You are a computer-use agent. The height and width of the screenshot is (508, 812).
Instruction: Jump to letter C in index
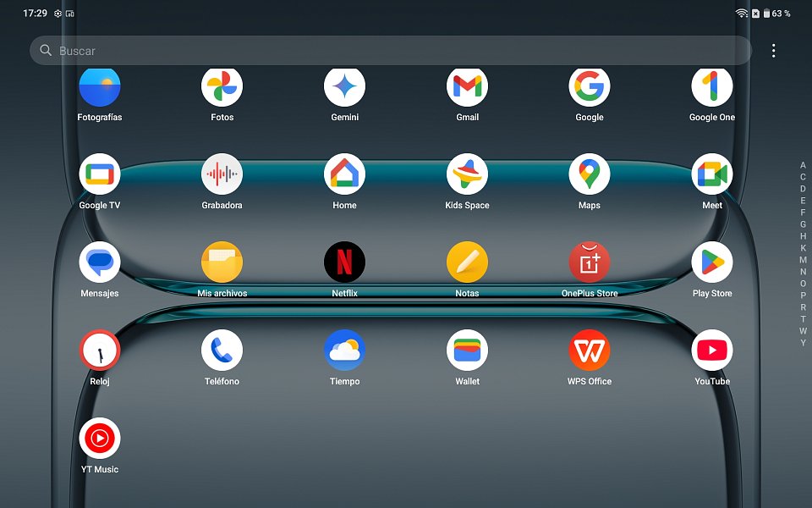803,177
